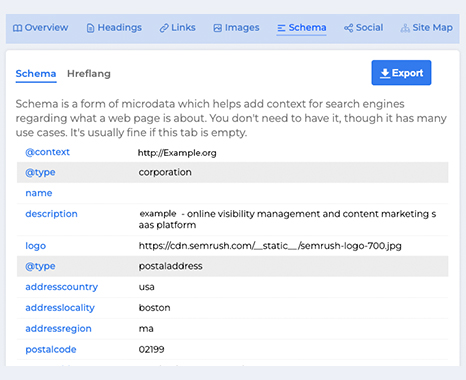
Task: Switch to the Headings tab
Action: tap(114, 28)
